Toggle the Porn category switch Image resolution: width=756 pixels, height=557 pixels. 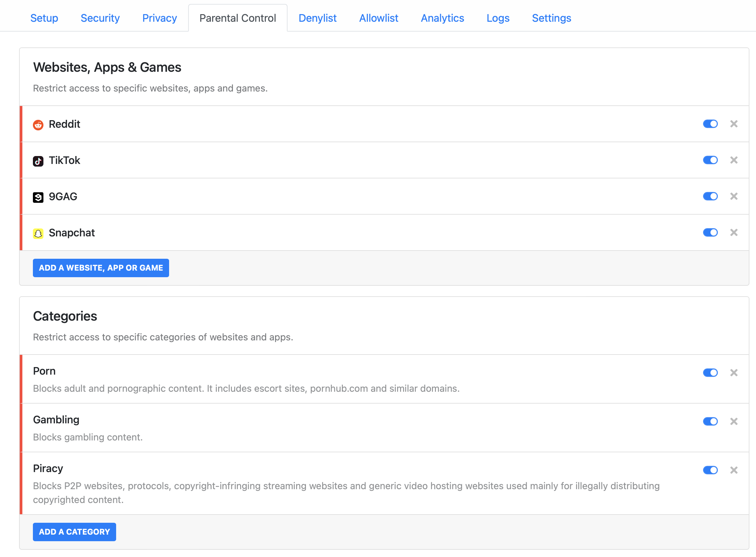click(710, 373)
